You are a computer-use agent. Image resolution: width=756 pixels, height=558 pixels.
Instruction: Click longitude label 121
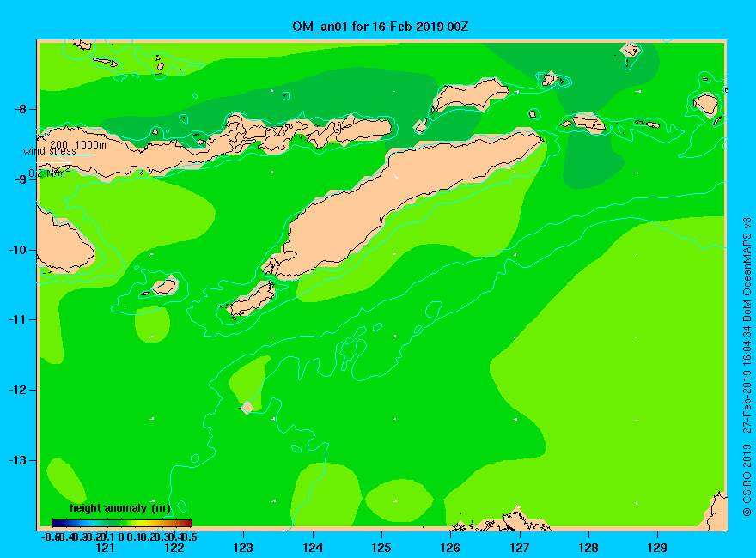click(x=105, y=548)
